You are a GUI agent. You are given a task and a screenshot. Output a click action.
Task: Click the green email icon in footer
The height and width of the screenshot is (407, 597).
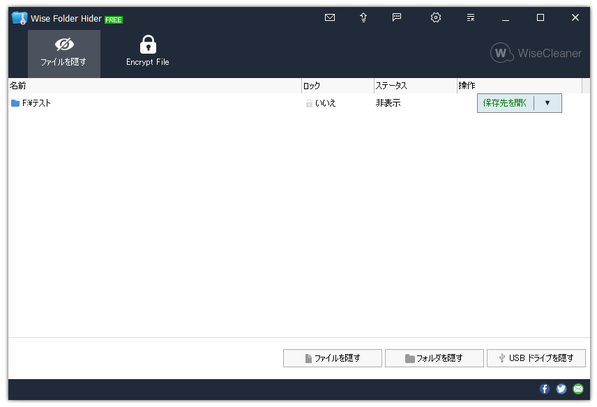(578, 389)
